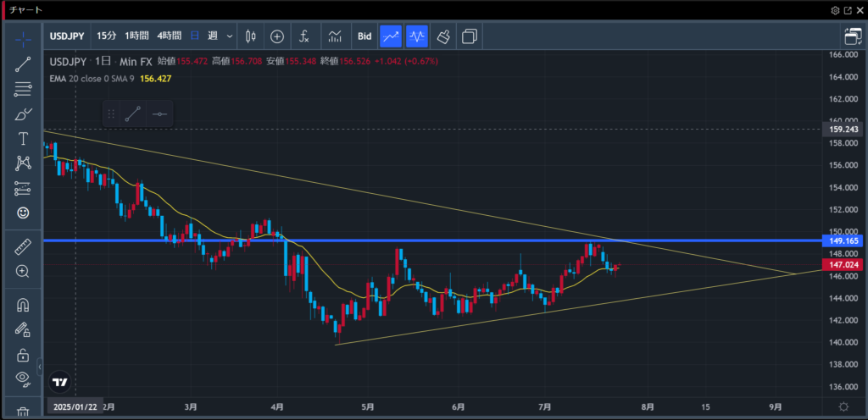Expand the left toolbar collapse handle
This screenshot has width=868, height=420.
pyautogui.click(x=40, y=367)
